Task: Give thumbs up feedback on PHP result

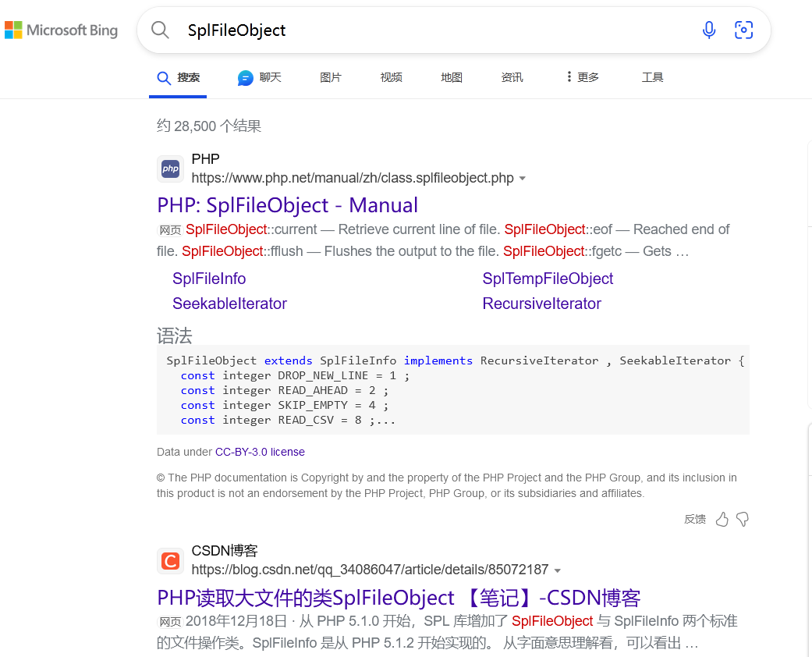Action: [722, 519]
